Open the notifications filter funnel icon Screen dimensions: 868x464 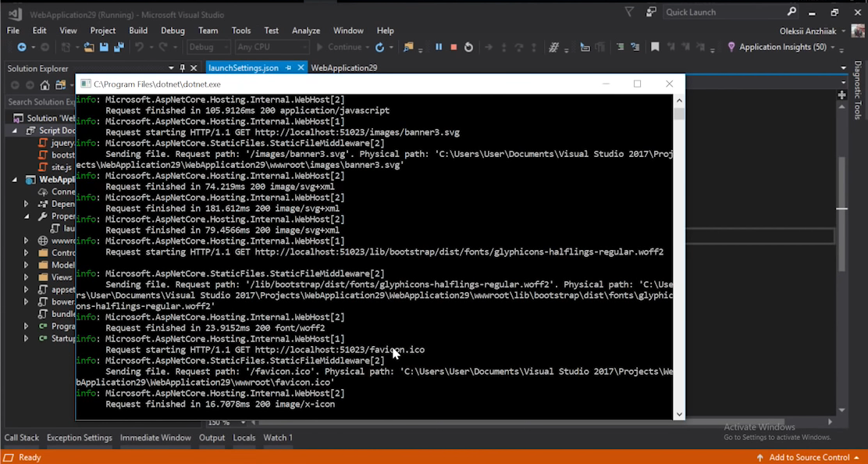click(x=629, y=12)
